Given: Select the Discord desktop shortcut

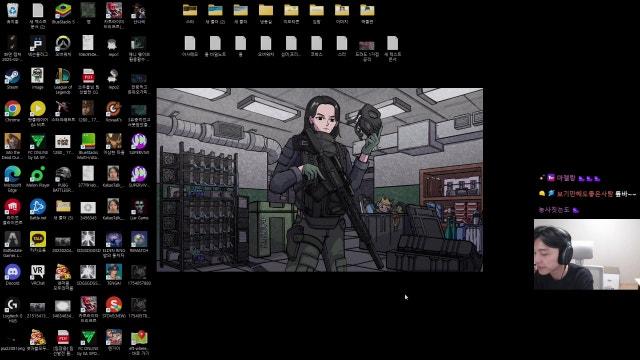Looking at the screenshot, I should tap(12, 274).
